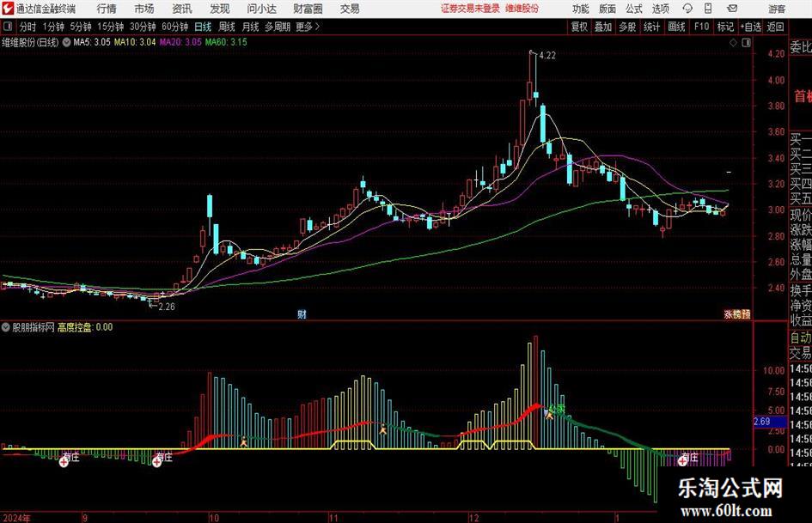This screenshot has height=523, width=812.
Task: Open the 功能 menu
Action: tap(581, 9)
